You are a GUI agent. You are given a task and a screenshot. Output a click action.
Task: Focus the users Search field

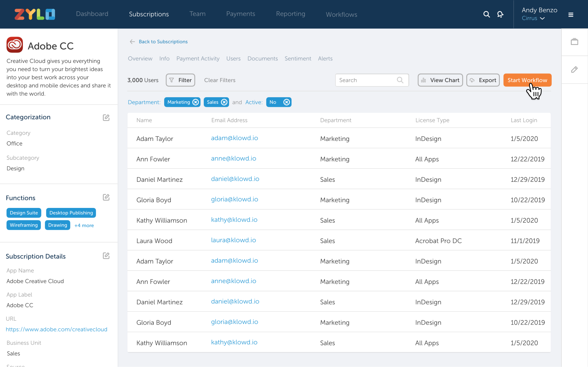point(372,80)
